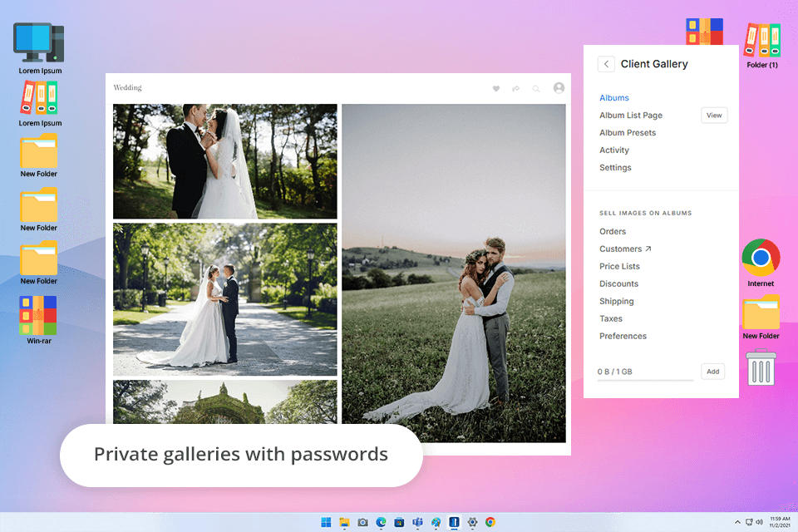Open the Customers external link
Viewport: 798px width, 532px height.
pyautogui.click(x=625, y=249)
